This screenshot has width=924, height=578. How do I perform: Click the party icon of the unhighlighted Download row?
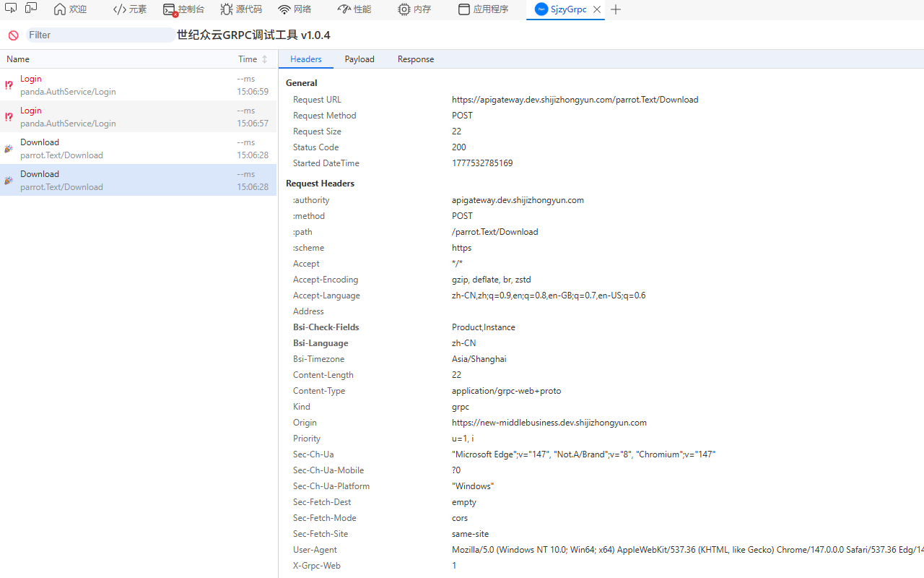coord(9,149)
